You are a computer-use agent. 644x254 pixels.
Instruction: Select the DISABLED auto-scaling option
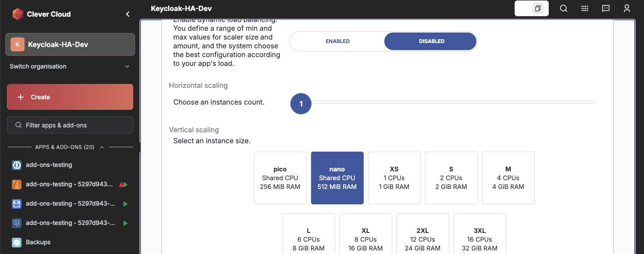(430, 41)
